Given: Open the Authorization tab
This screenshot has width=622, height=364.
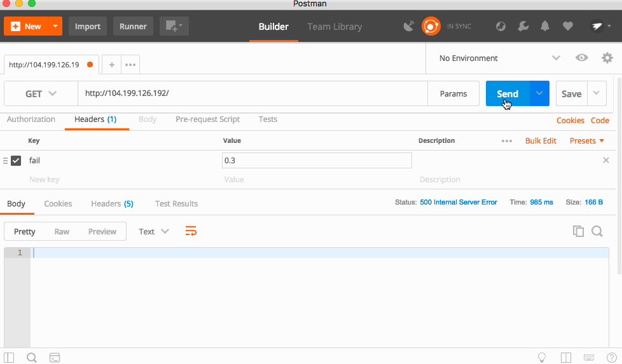Looking at the screenshot, I should (x=31, y=119).
